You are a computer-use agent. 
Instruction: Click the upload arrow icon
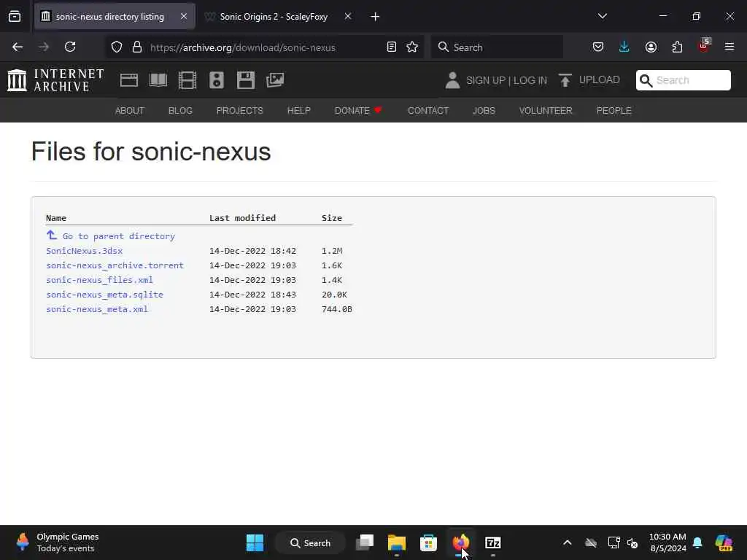click(x=565, y=80)
